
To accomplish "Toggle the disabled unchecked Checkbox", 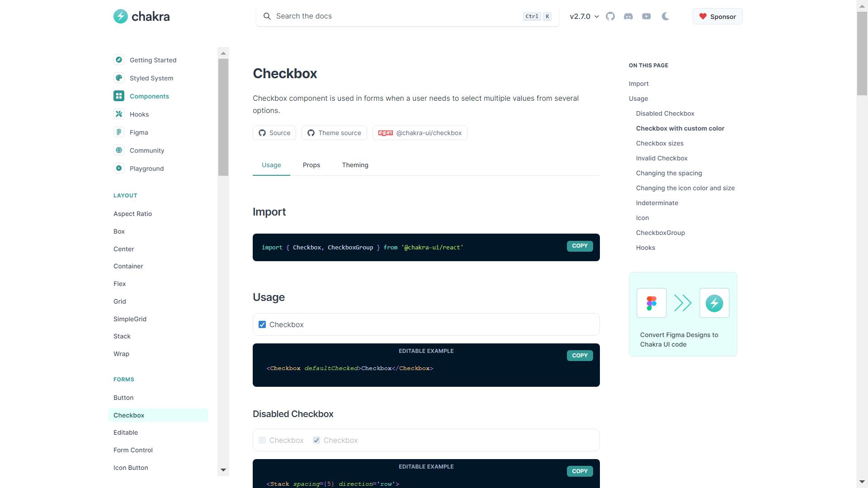I will tap(262, 440).
